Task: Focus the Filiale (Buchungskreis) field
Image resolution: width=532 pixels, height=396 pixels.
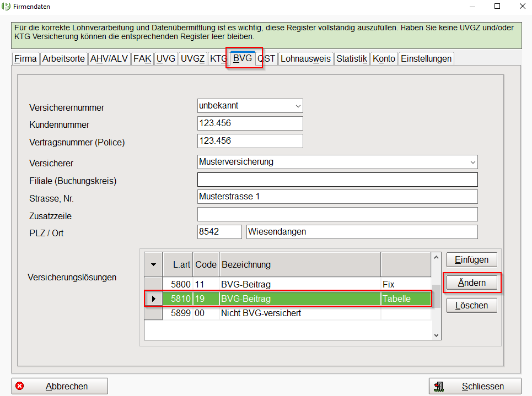Action: [337, 180]
